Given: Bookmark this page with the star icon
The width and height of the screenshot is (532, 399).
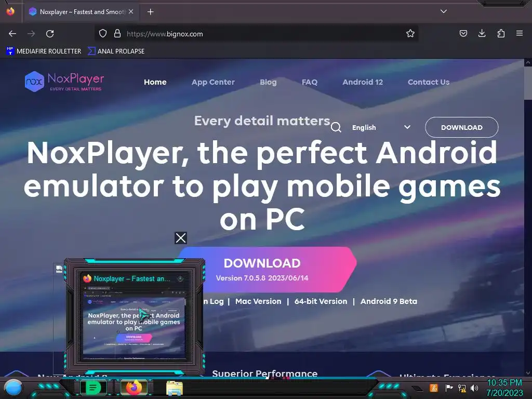Looking at the screenshot, I should pos(410,33).
